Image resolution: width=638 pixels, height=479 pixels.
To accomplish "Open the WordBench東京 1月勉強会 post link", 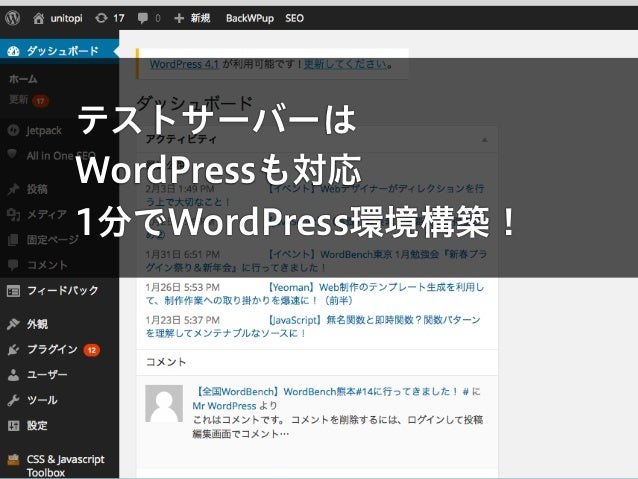I will (316, 261).
